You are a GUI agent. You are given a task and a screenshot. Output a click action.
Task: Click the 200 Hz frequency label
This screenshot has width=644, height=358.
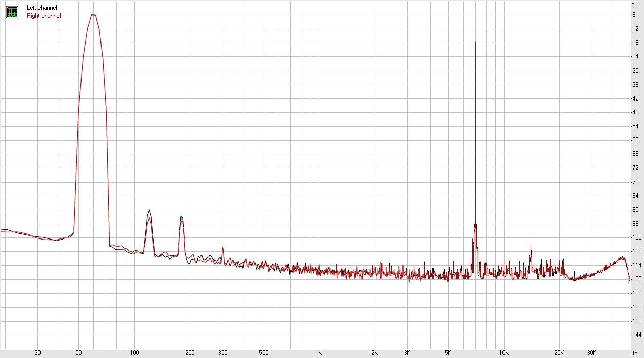click(190, 353)
